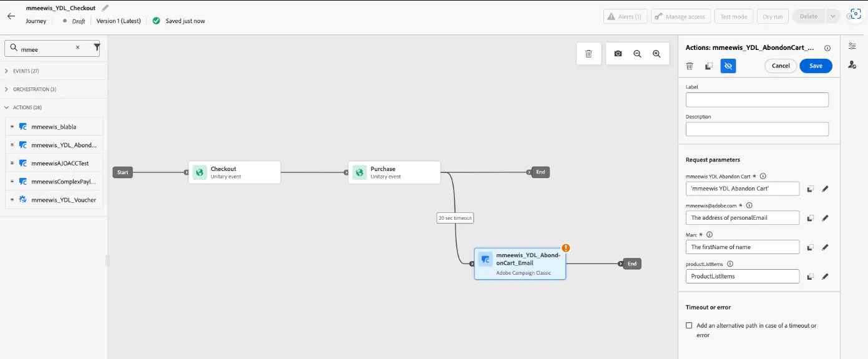Image resolution: width=868 pixels, height=359 pixels.
Task: Select the mmeewis_YDL_Voucher action
Action: click(54, 200)
